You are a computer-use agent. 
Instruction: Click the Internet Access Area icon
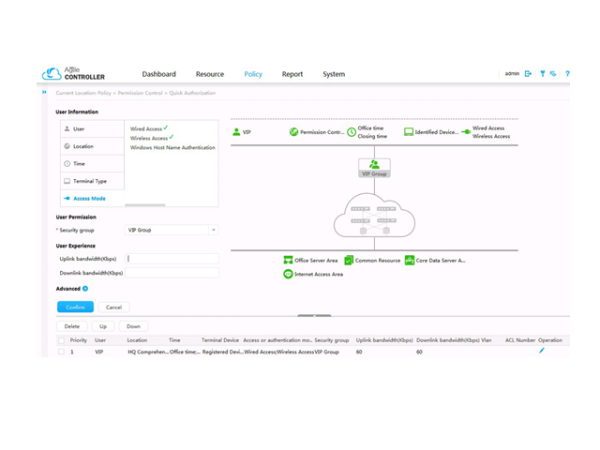[x=288, y=274]
